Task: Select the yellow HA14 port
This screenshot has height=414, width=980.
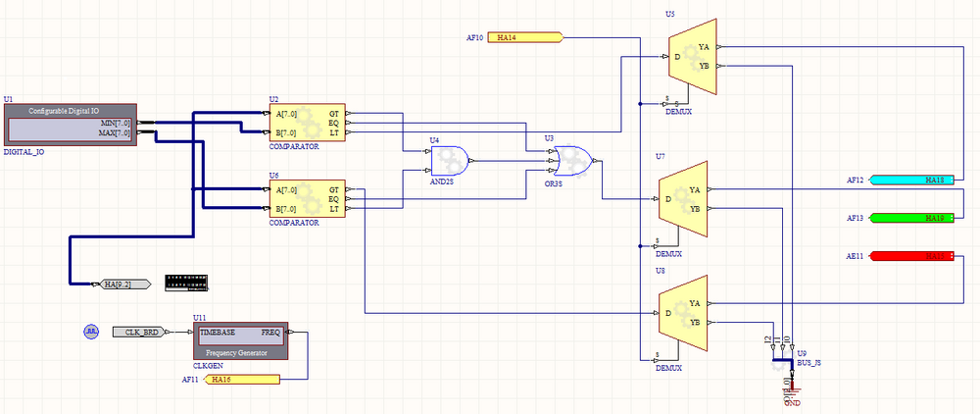Action: click(x=524, y=38)
